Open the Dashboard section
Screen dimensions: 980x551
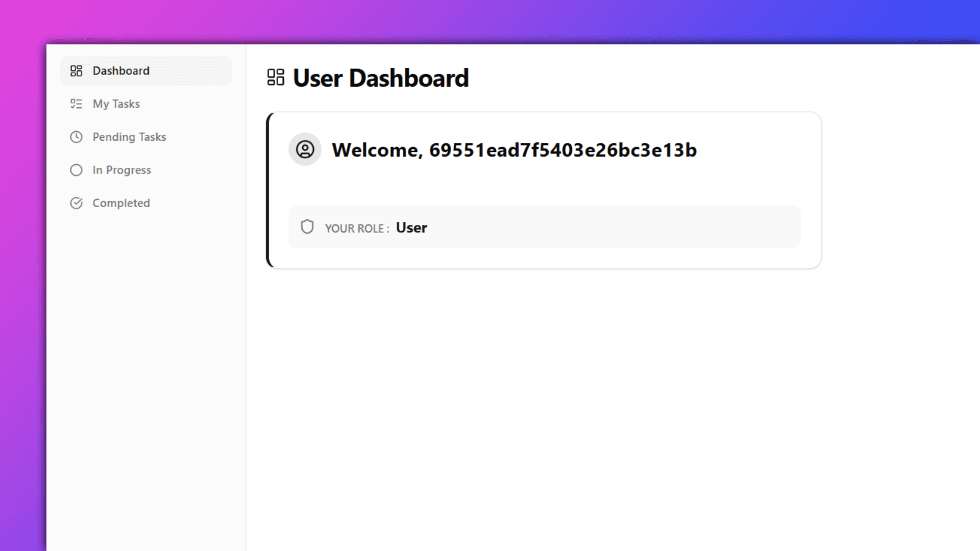(x=121, y=70)
